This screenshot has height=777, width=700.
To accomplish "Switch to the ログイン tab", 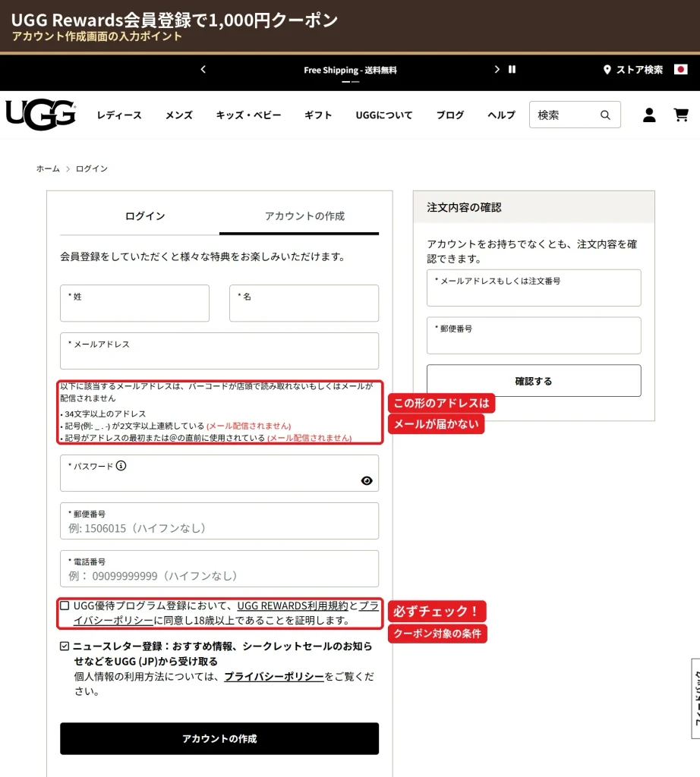I will point(145,216).
